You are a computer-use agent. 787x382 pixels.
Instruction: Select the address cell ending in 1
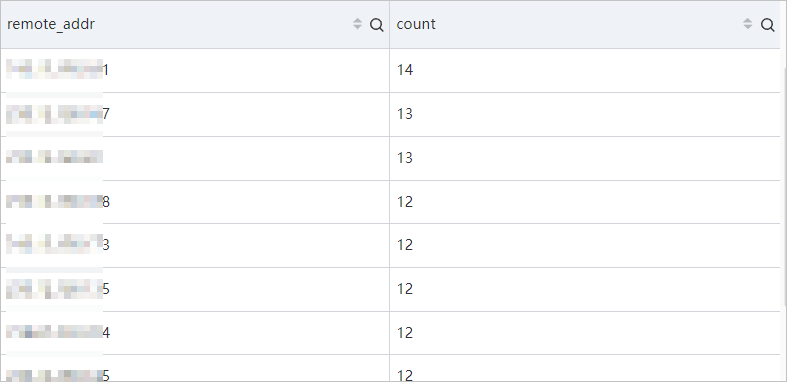[x=58, y=70]
